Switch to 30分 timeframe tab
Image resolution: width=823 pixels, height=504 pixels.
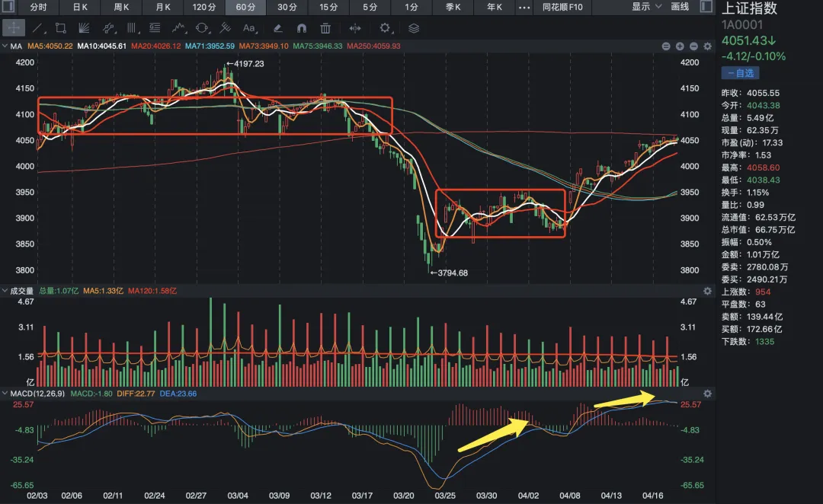pyautogui.click(x=287, y=7)
